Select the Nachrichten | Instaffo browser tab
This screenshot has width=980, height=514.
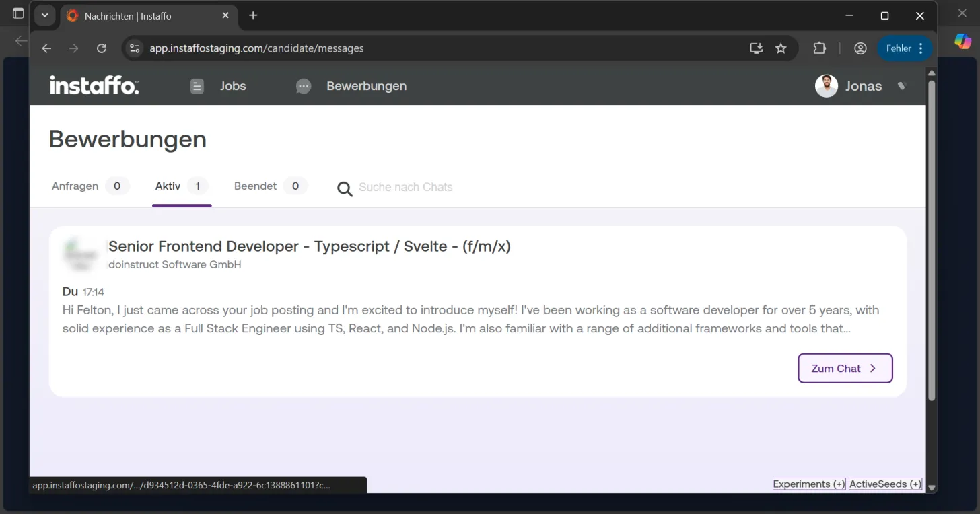point(148,15)
